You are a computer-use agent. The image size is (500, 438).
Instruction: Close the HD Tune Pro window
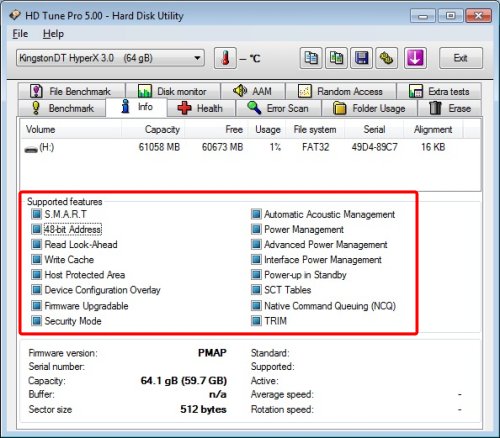pos(478,16)
